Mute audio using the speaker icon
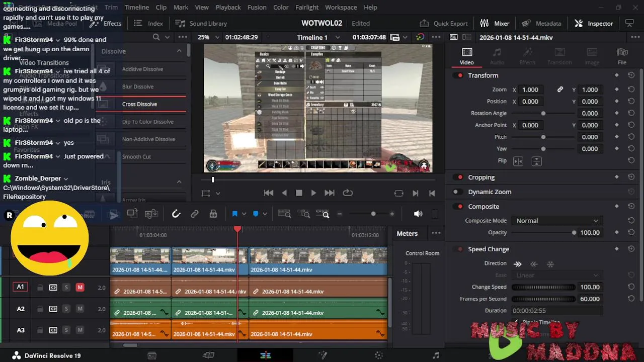644x362 pixels. [418, 214]
